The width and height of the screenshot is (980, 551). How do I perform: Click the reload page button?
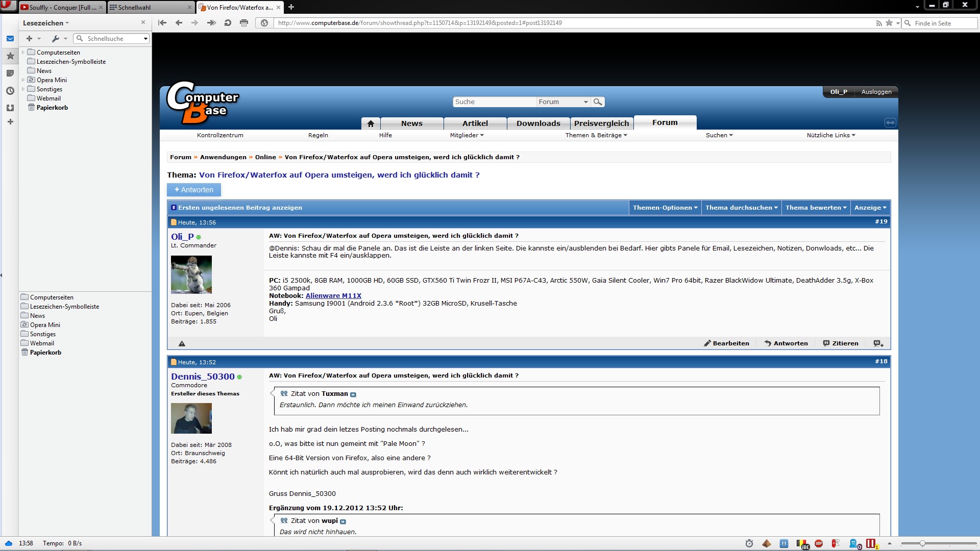pyautogui.click(x=228, y=23)
